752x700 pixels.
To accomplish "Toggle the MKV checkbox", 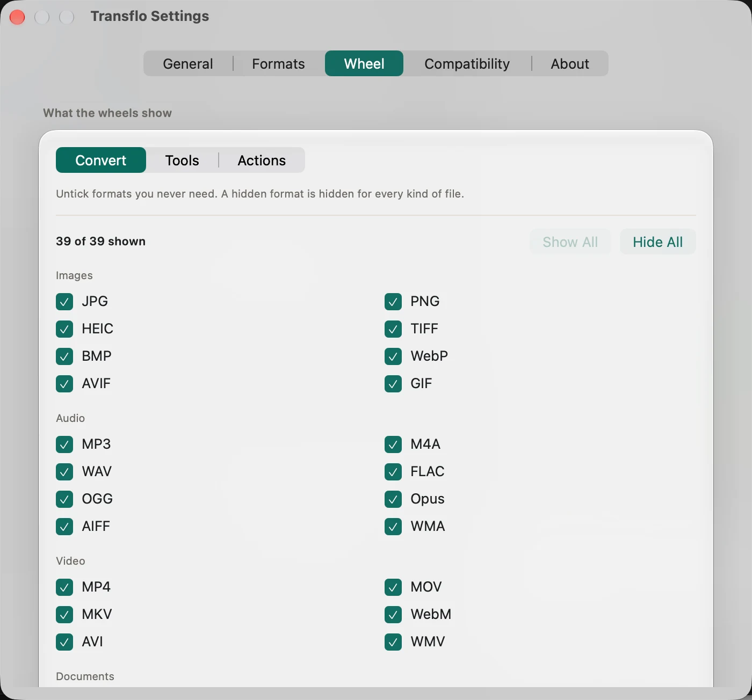I will click(64, 615).
